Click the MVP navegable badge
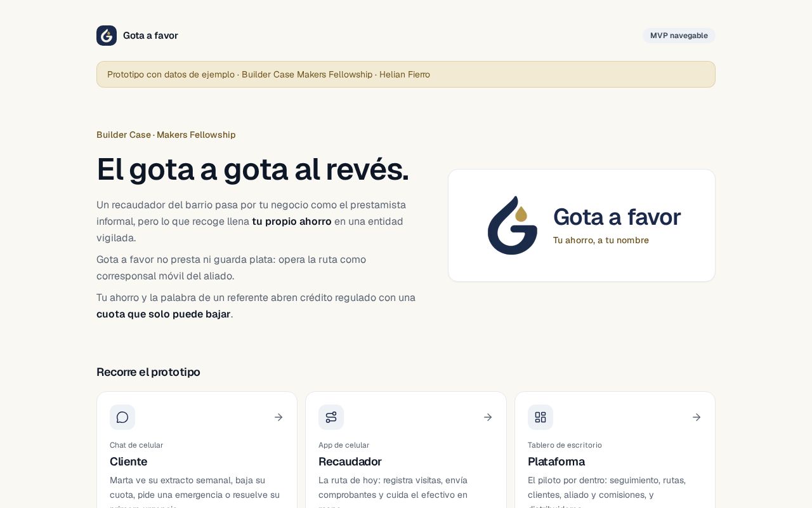 (x=679, y=36)
